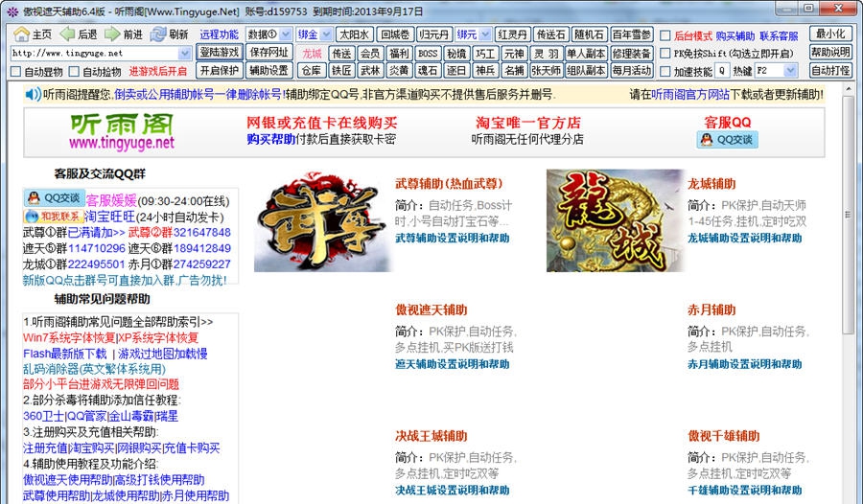This screenshot has width=863, height=504.
Task: Click the speaker announcement icon
Action: click(x=33, y=95)
